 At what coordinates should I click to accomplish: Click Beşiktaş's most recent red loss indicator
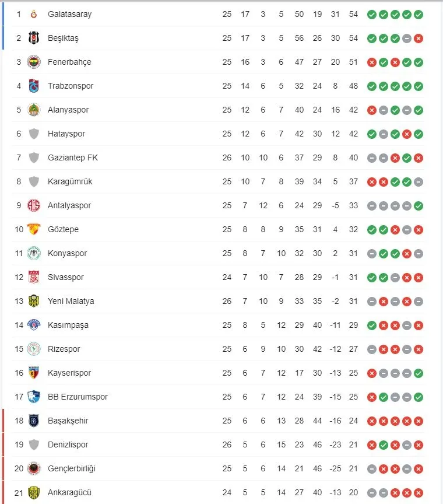(419, 38)
